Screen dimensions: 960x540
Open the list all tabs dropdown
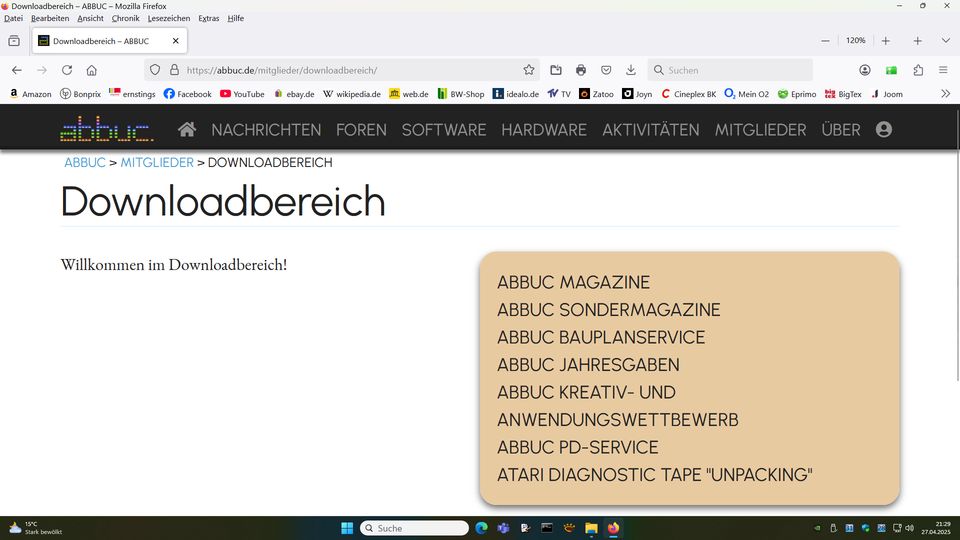point(946,41)
